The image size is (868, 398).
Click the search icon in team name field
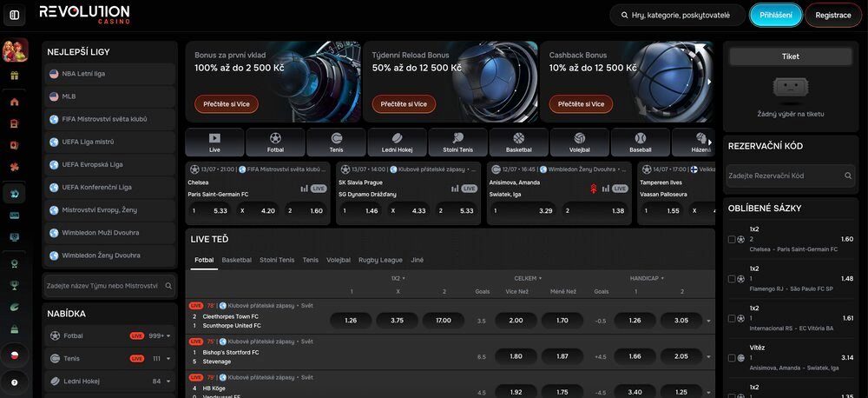point(168,286)
